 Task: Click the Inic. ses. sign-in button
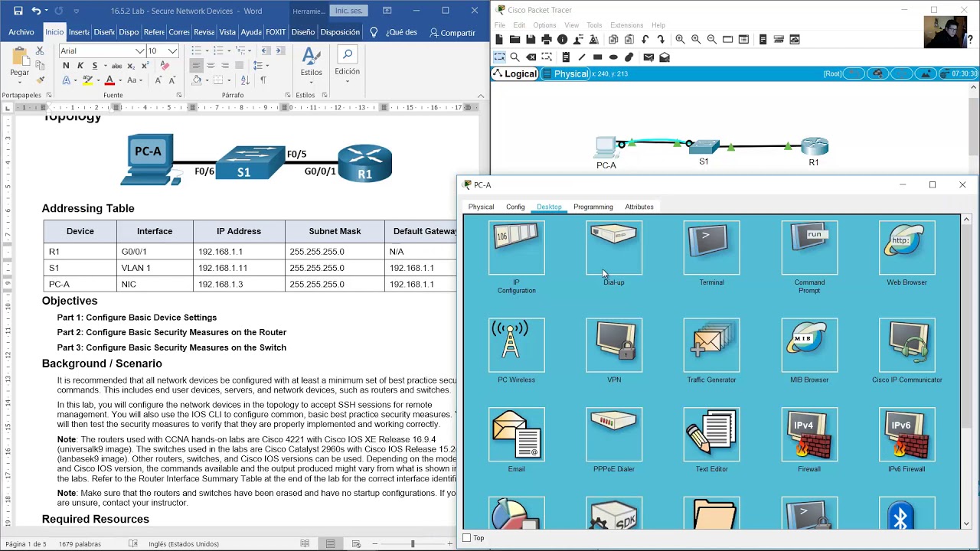pyautogui.click(x=348, y=11)
